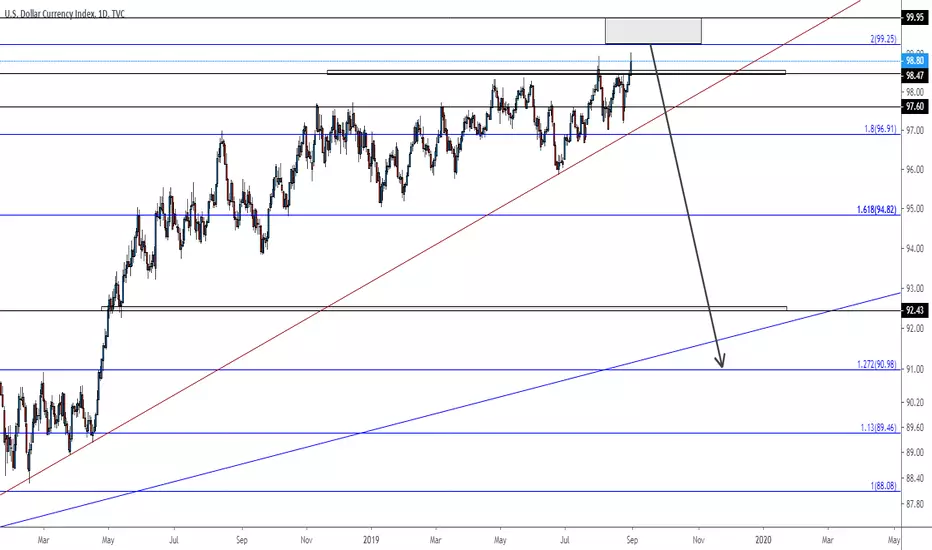Click 95.00 on the price axis

point(914,209)
